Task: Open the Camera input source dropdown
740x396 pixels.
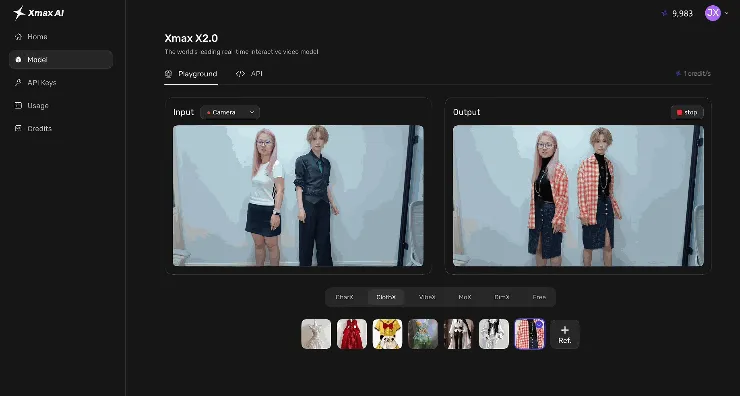Action: (230, 112)
